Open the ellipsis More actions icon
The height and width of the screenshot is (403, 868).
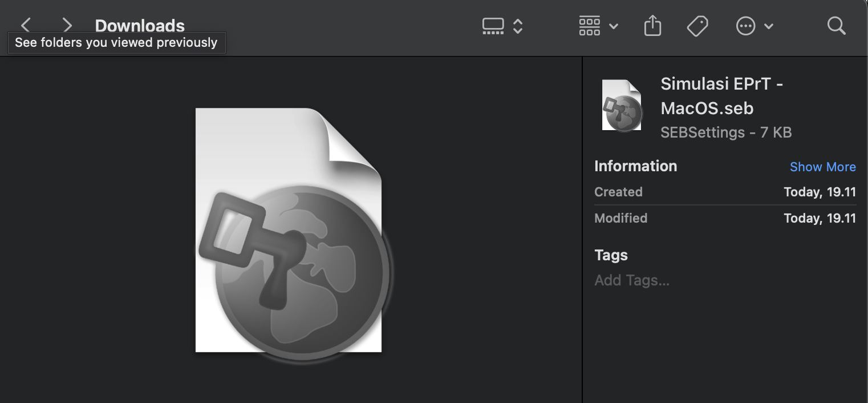[x=745, y=26]
